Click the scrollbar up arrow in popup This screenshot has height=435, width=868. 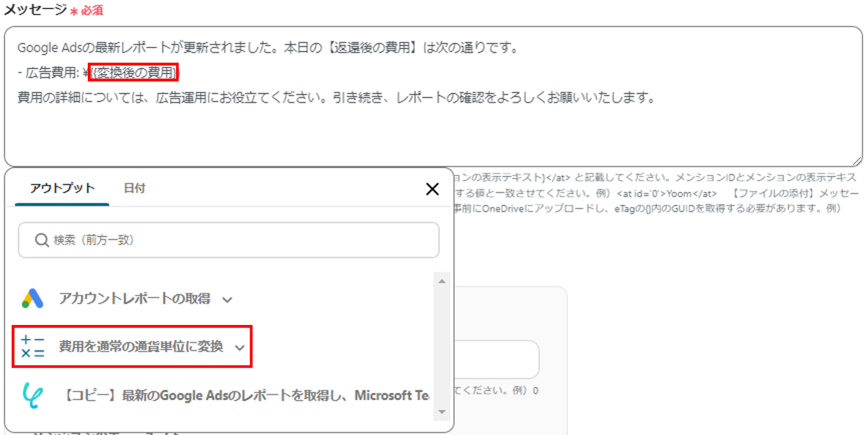pos(442,281)
